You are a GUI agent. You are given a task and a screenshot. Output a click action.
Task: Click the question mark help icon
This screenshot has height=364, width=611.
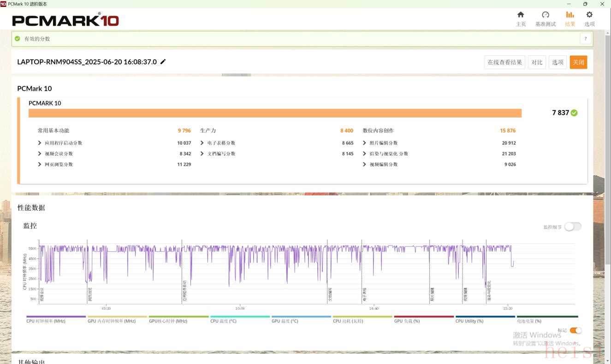(586, 39)
